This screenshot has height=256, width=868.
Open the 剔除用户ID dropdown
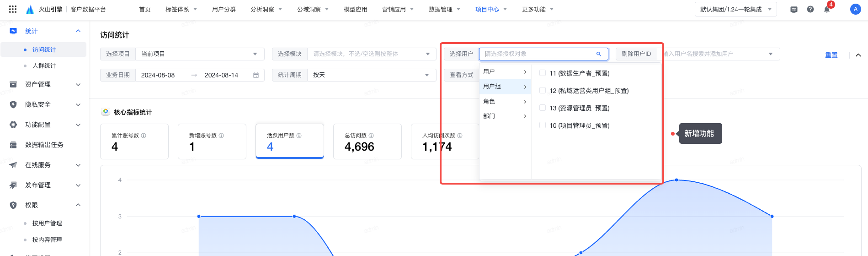(718, 54)
